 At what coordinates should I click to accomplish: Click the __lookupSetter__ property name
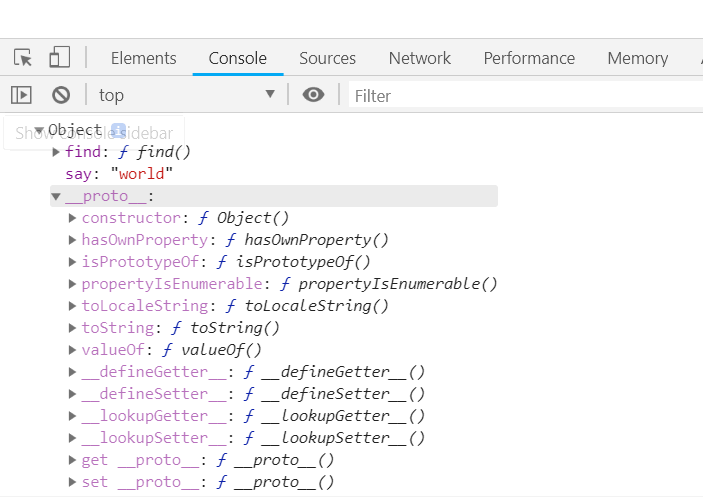coord(154,438)
